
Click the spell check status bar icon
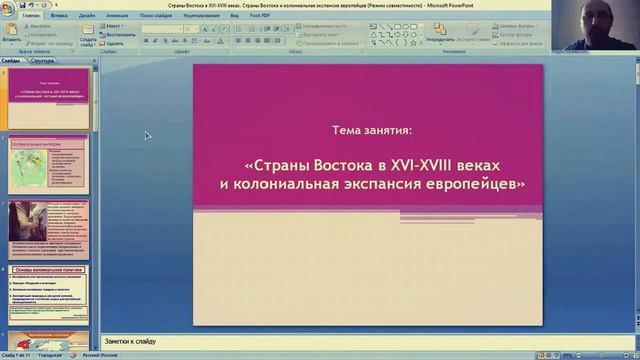click(x=73, y=356)
